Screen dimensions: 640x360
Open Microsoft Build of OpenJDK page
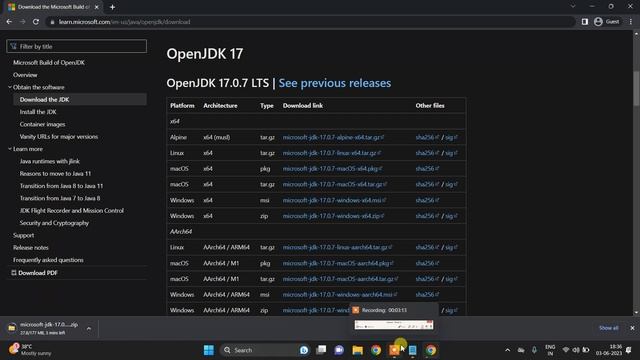click(49, 62)
